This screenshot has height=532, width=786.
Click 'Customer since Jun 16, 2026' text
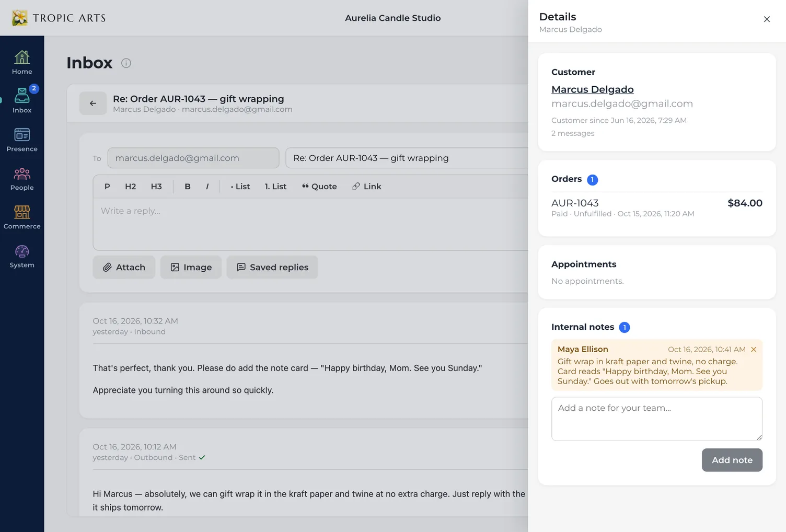click(x=619, y=120)
